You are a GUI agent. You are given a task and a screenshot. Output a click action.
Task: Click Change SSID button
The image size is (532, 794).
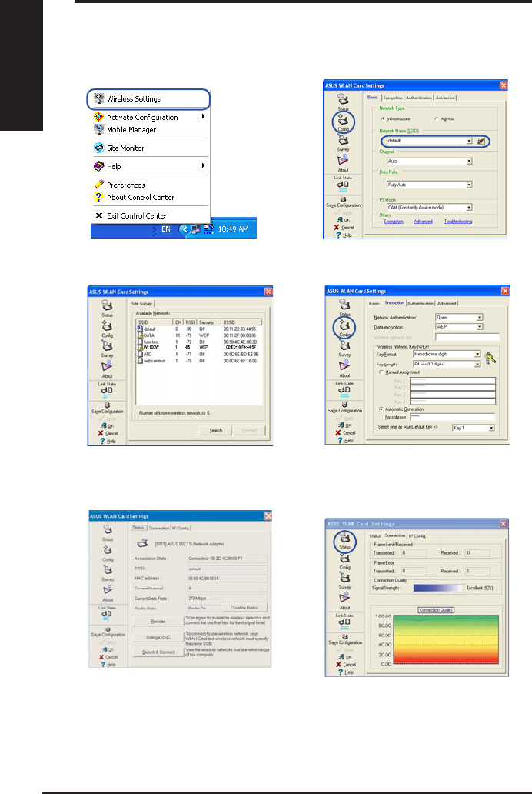pyautogui.click(x=158, y=637)
